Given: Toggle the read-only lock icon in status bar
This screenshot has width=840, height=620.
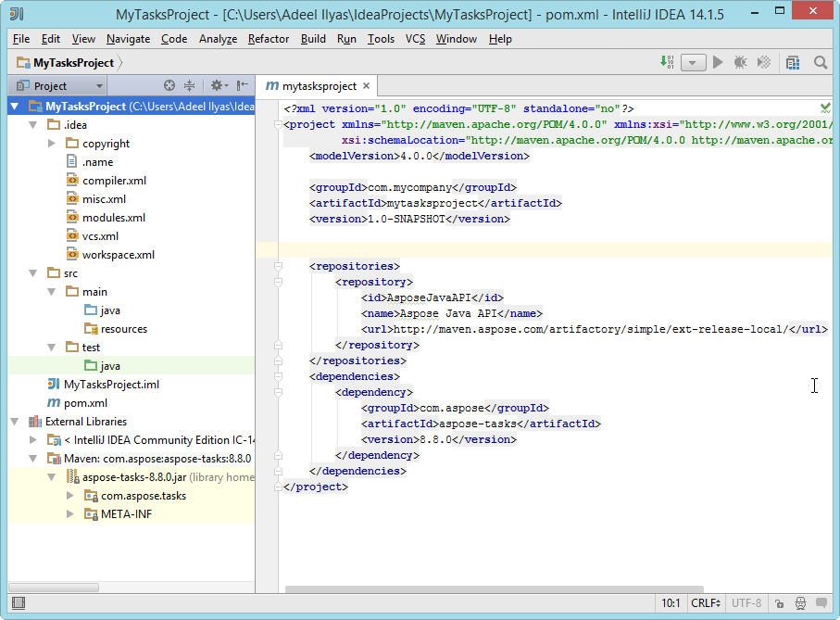Looking at the screenshot, I should (x=781, y=603).
